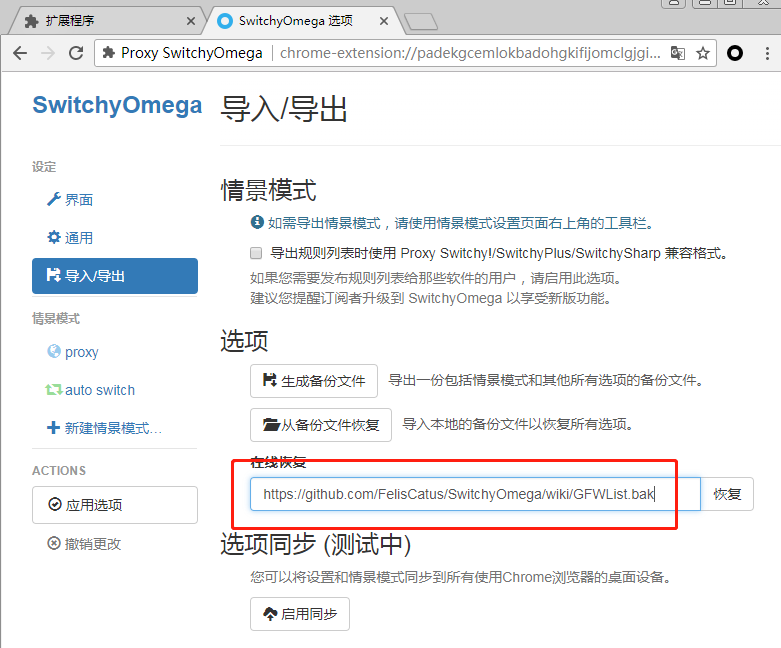Image resolution: width=781 pixels, height=648 pixels.
Task: Select the SwitchyOmega 选项 tab
Action: click(304, 21)
